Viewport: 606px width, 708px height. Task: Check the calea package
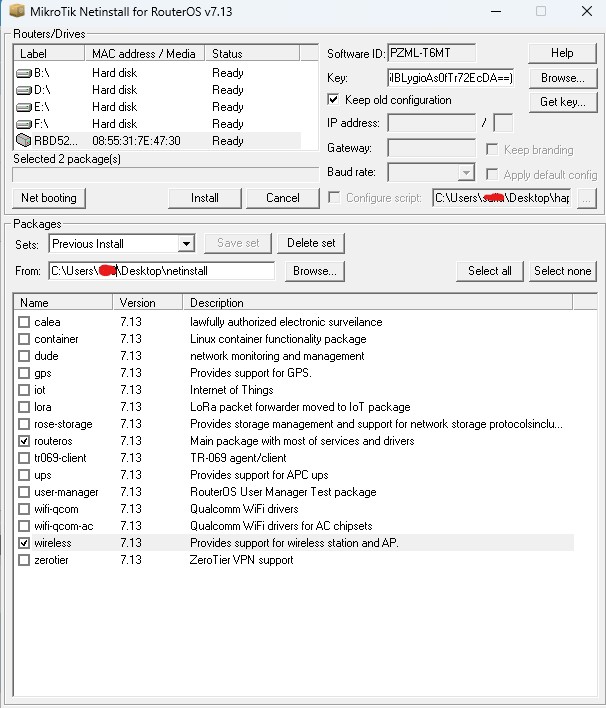(24, 322)
